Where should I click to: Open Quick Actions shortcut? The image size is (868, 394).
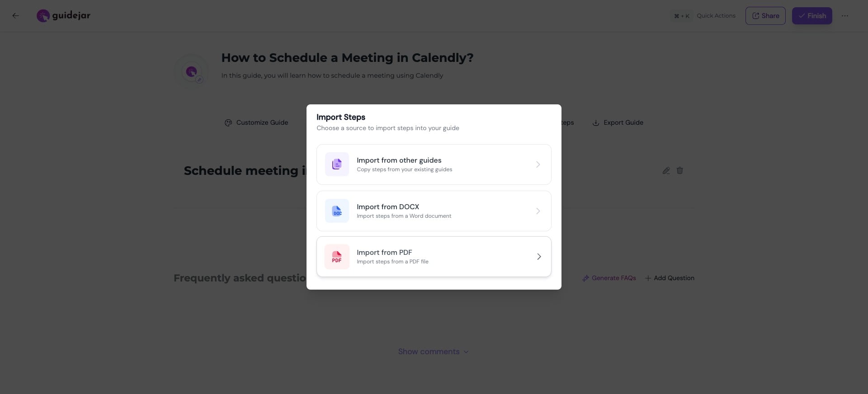[704, 16]
